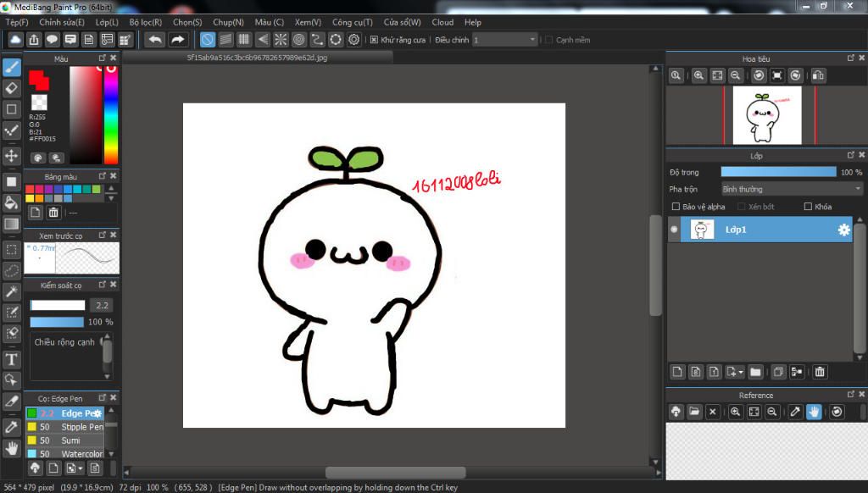Pick the Move tool
Viewport: 868px width, 493px height.
12,156
